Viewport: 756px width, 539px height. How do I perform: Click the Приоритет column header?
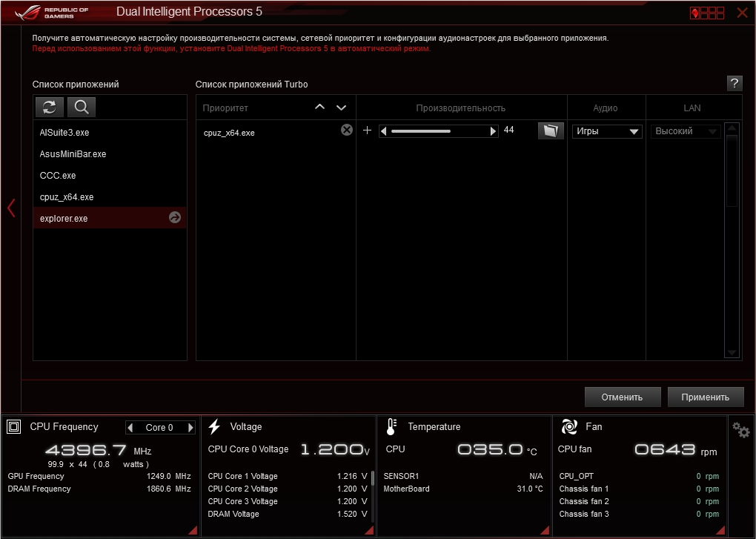(225, 108)
